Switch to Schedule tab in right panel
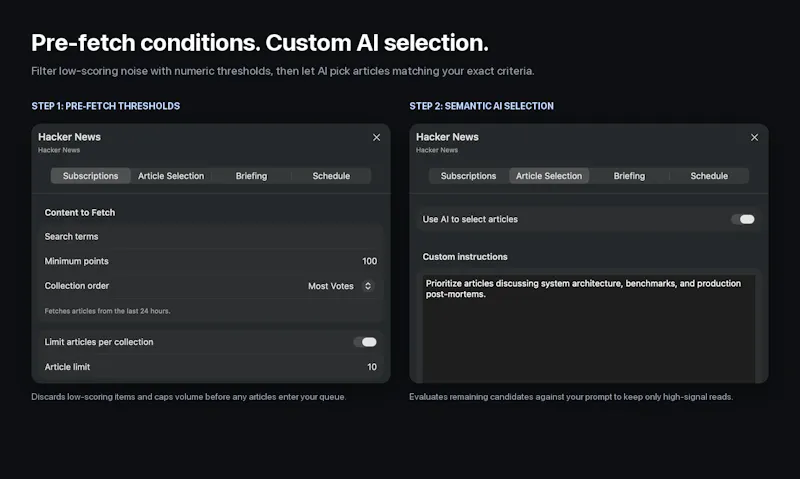Viewport: 800px width, 479px height. tap(709, 175)
